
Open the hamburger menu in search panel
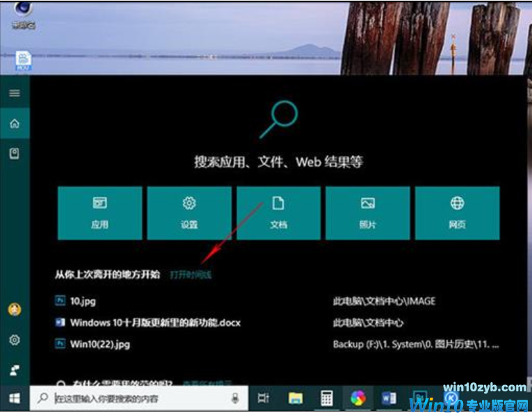coord(15,93)
